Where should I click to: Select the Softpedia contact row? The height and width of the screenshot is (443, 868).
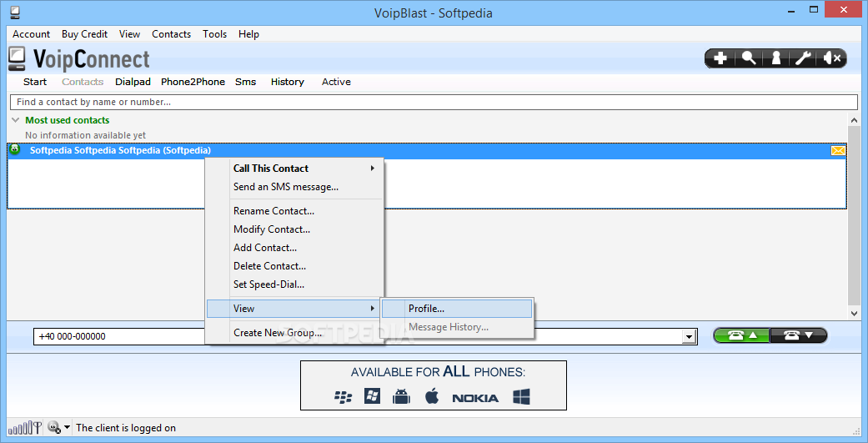pyautogui.click(x=427, y=151)
